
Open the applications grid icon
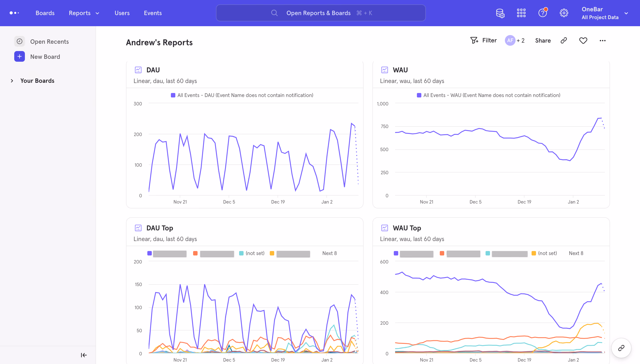[521, 13]
